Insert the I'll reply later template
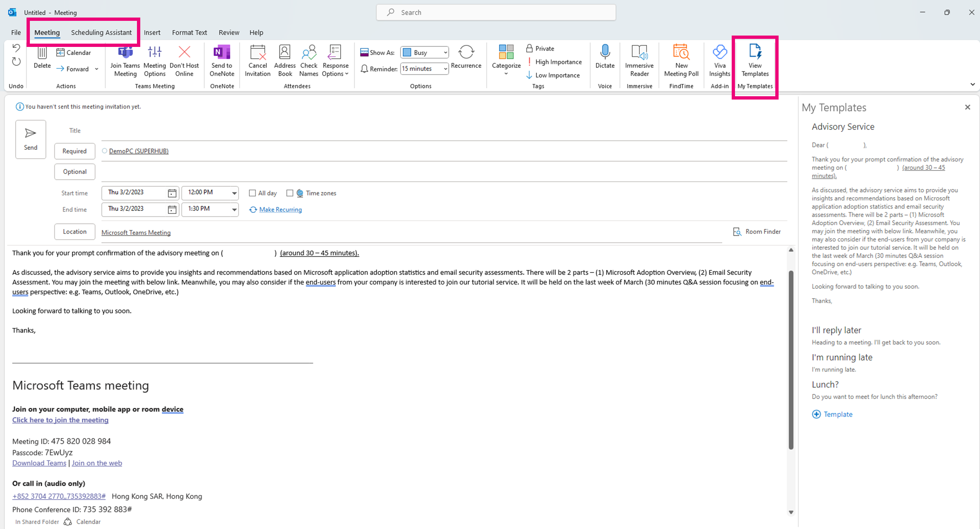980x529 pixels. pos(836,330)
